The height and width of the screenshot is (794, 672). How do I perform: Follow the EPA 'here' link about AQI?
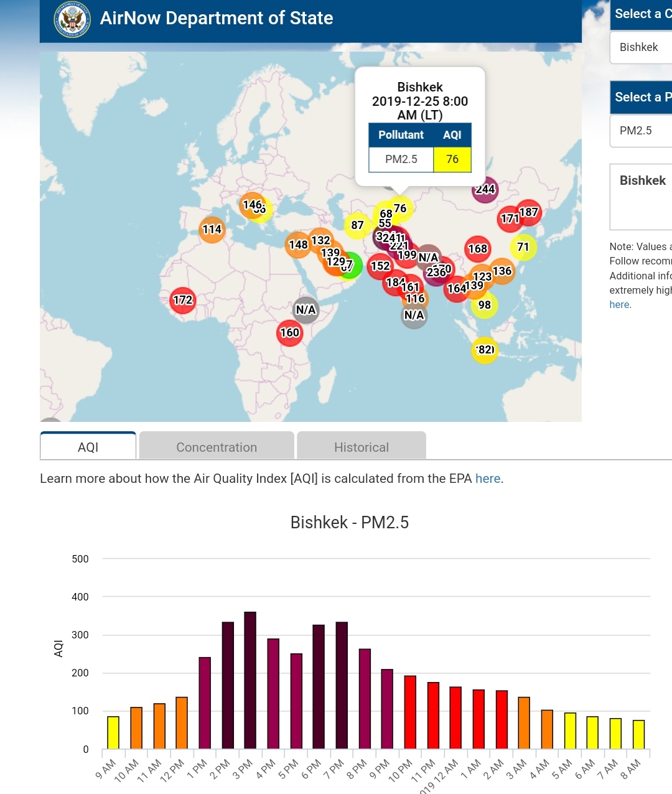[x=488, y=479]
